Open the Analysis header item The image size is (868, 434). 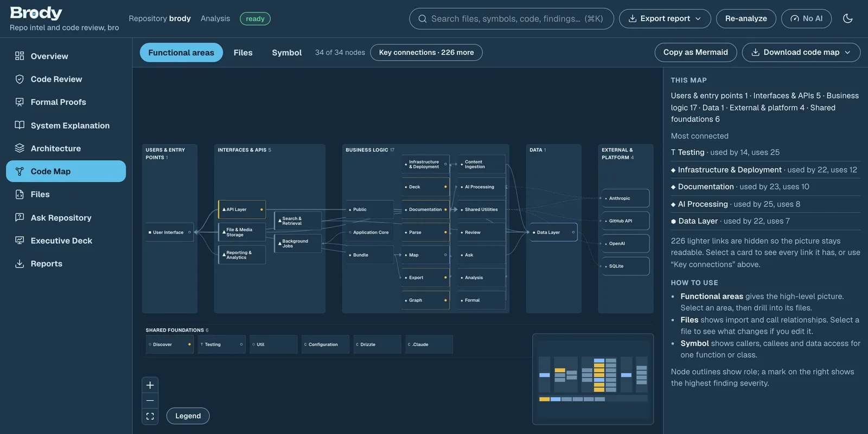[215, 18]
